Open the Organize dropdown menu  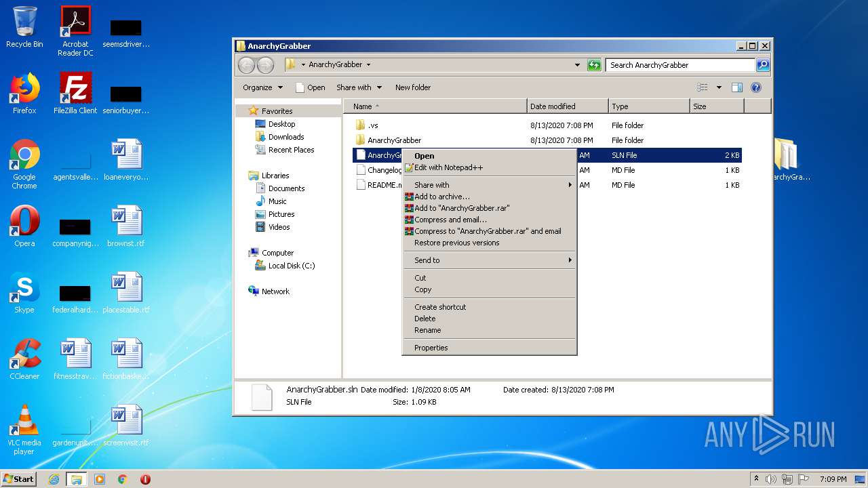(x=263, y=87)
